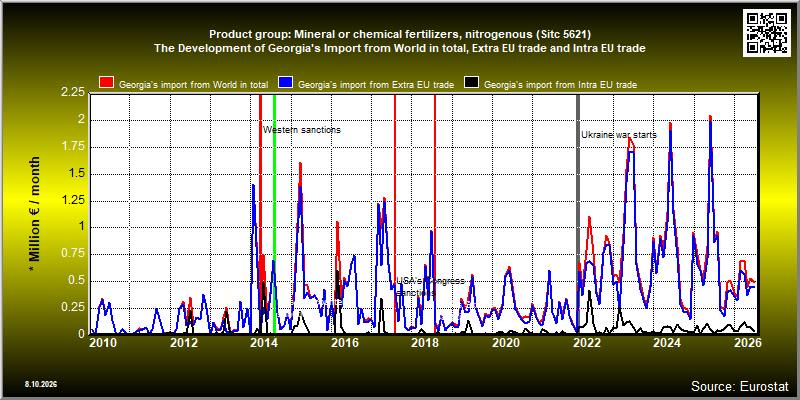The image size is (800, 400).
Task: Click the y-axis value 0.25
Action: click(x=73, y=307)
